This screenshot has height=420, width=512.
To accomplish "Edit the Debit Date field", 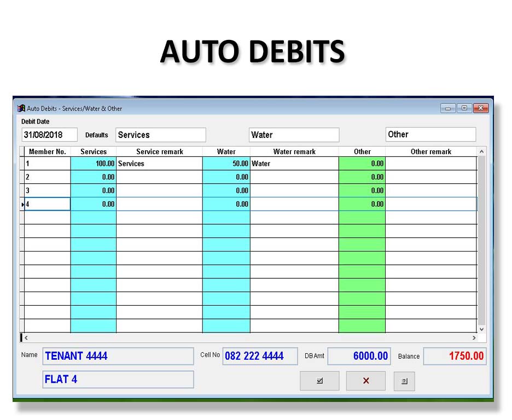I will [49, 135].
